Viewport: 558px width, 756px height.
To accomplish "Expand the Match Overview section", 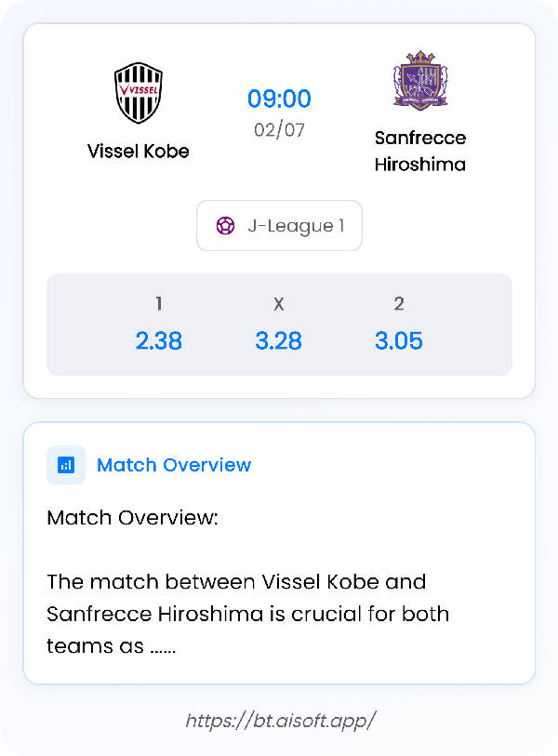I will click(x=174, y=465).
